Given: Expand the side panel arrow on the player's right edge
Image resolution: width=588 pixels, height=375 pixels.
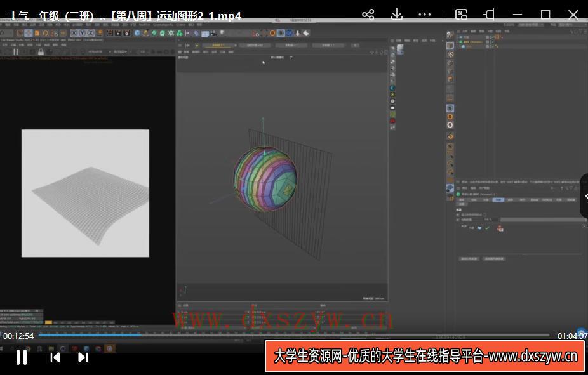Looking at the screenshot, I should click(585, 196).
